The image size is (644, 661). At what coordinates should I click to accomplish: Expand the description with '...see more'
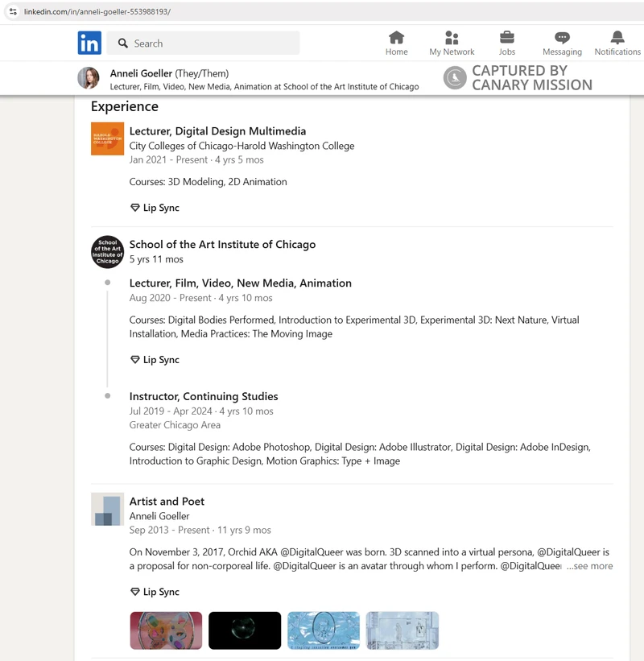tap(589, 566)
